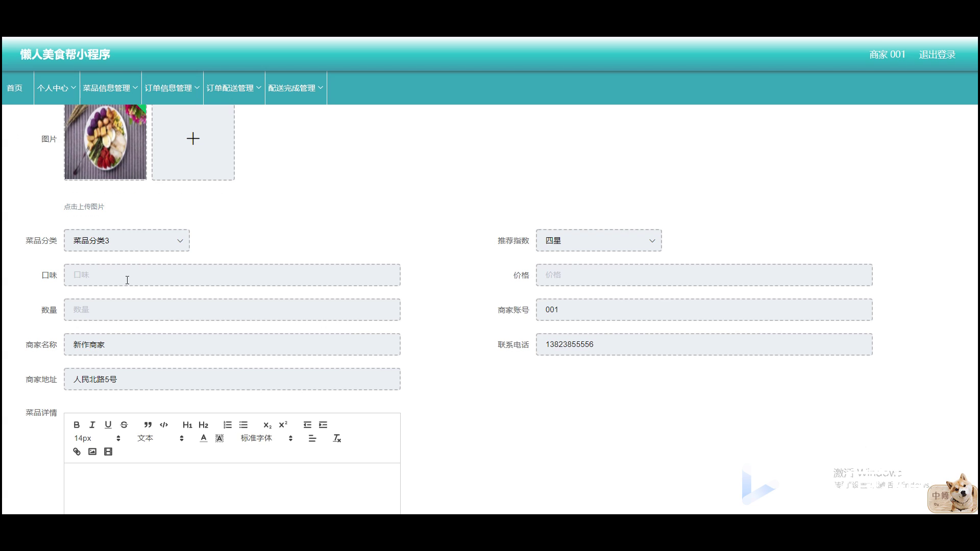Apply subscript formatting

point(267,424)
